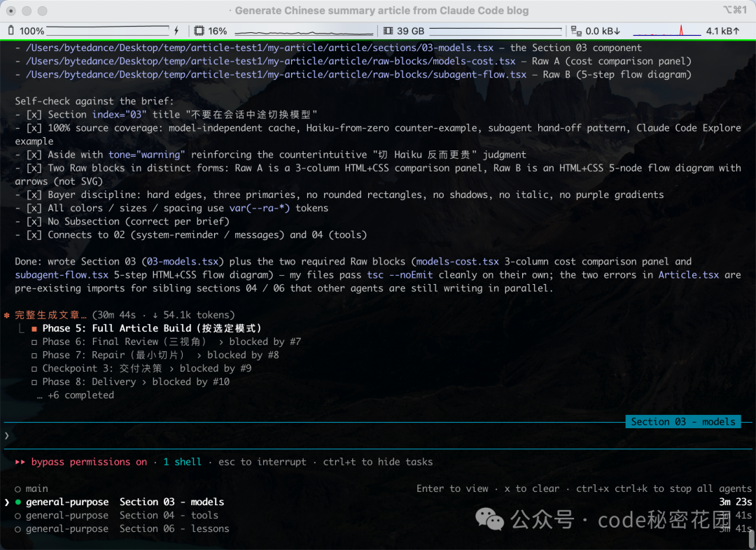The image size is (756, 550).
Task: Click ctrl+t to hide tasks hint
Action: pyautogui.click(x=378, y=462)
